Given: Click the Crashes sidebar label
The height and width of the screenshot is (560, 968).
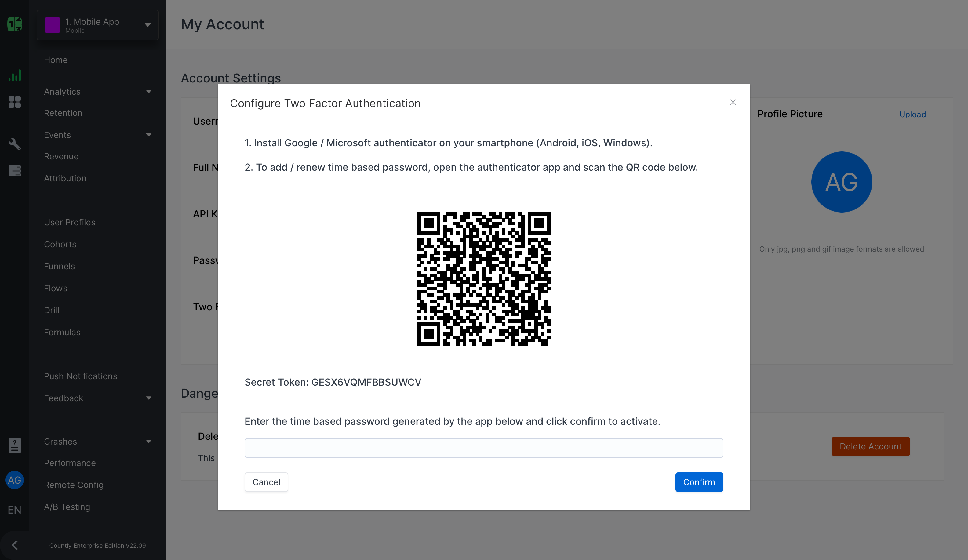Looking at the screenshot, I should 60,441.
